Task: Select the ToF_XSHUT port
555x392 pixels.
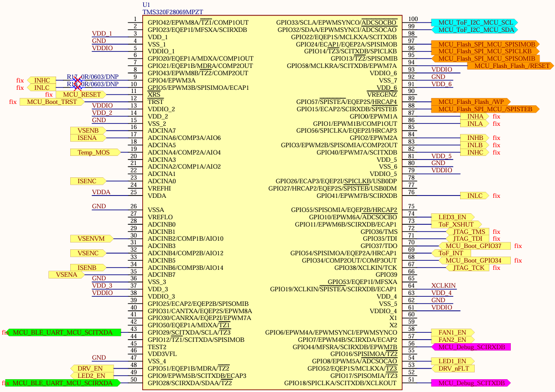Action: click(456, 224)
